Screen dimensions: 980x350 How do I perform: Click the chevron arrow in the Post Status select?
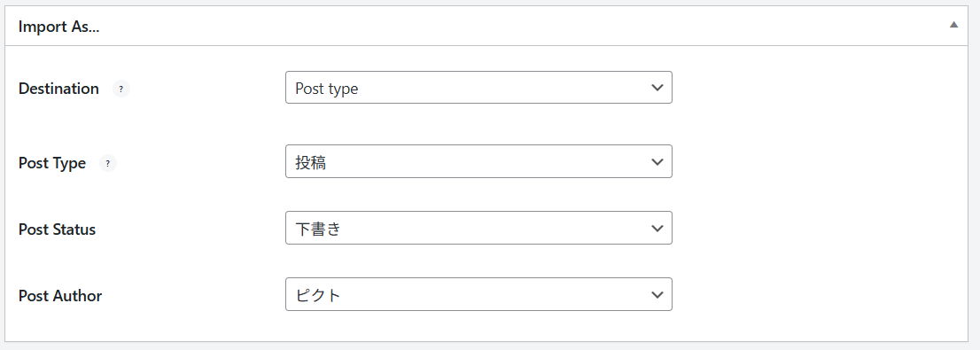[x=657, y=228]
